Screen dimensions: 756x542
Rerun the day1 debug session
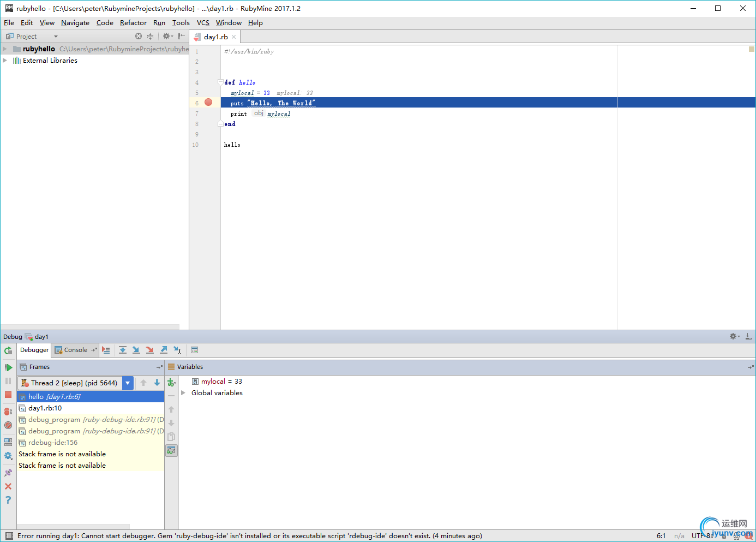8,350
